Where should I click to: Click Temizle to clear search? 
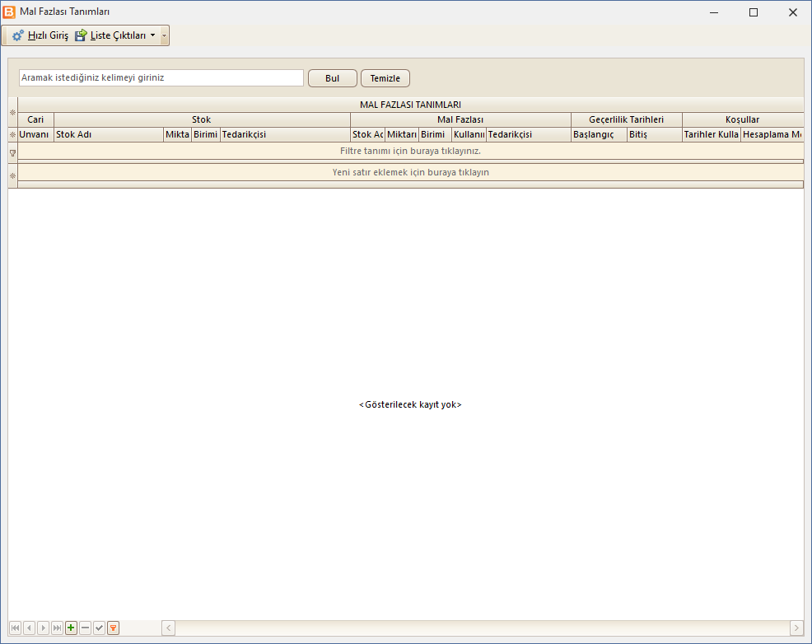[x=385, y=78]
